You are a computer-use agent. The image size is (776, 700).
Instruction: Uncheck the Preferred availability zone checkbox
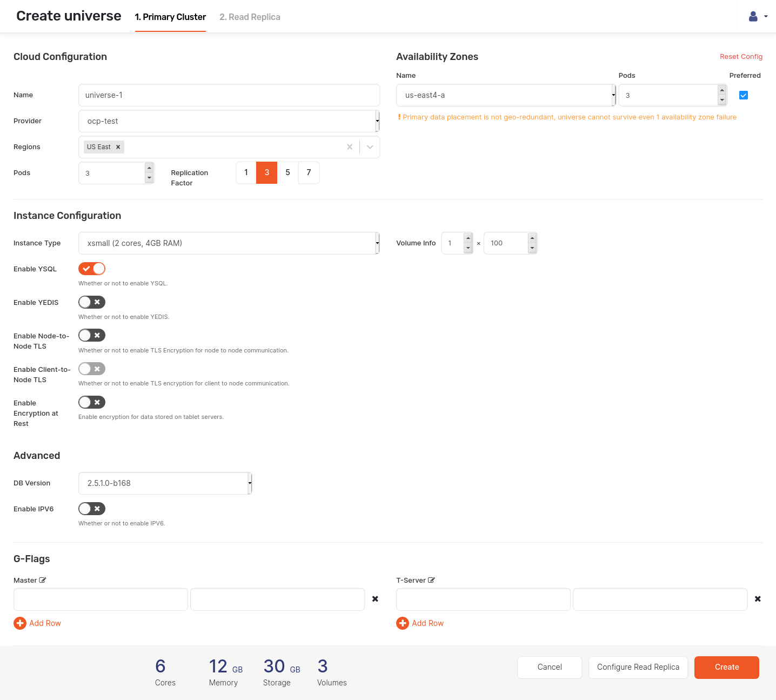[x=744, y=95]
